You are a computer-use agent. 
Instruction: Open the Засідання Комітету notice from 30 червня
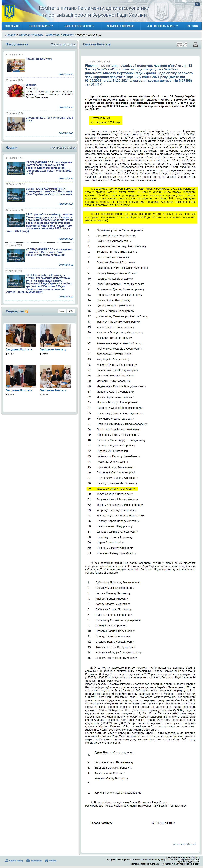(39, 59)
